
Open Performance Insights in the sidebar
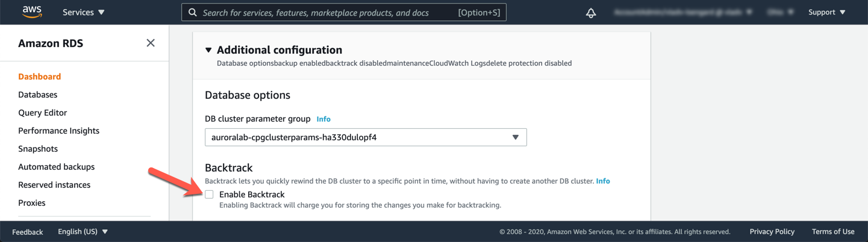click(59, 131)
